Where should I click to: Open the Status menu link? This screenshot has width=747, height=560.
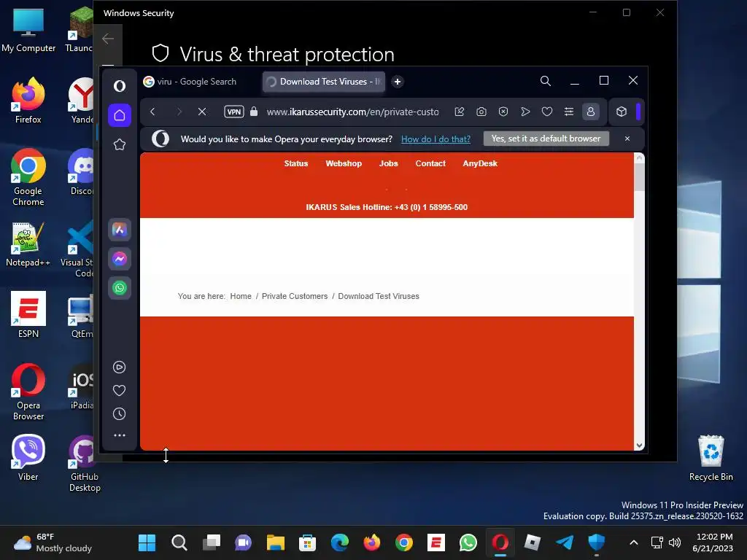(x=296, y=163)
